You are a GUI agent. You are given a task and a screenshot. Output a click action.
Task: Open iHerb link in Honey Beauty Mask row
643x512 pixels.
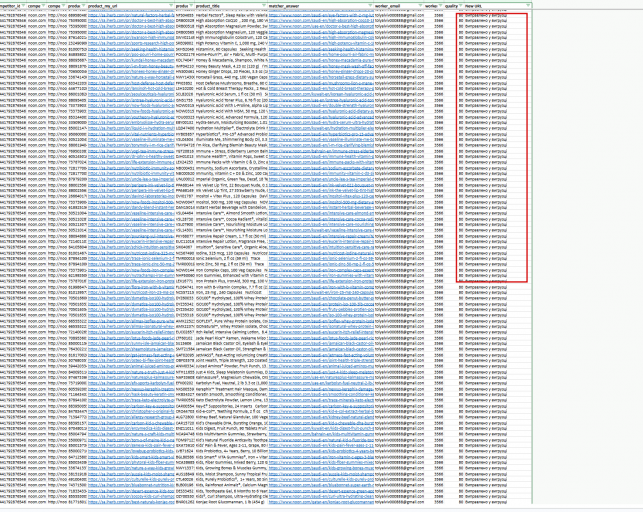click(x=131, y=66)
